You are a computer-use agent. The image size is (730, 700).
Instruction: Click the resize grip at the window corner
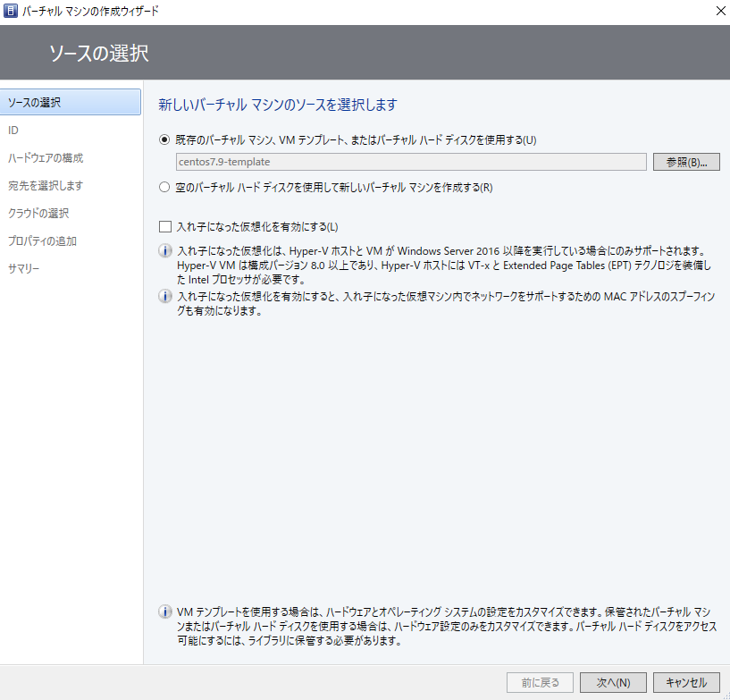click(x=726, y=696)
